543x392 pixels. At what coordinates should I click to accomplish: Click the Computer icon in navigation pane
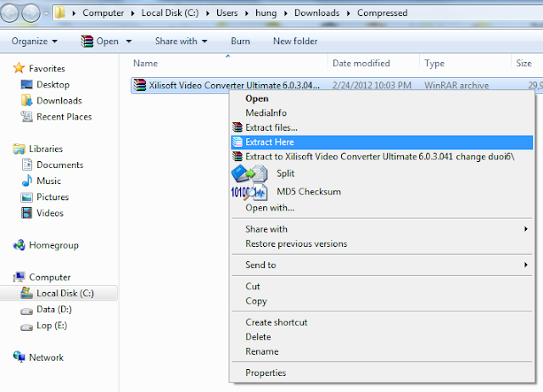pos(19,277)
